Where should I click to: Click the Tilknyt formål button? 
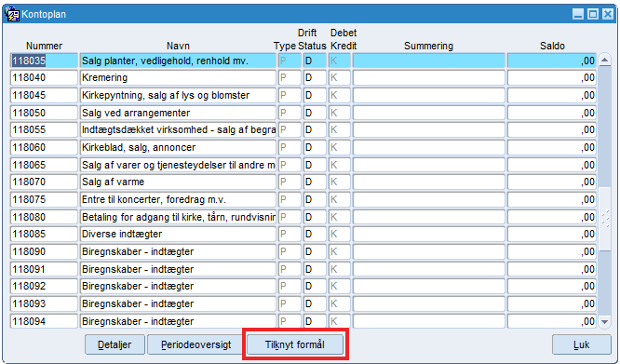295,344
